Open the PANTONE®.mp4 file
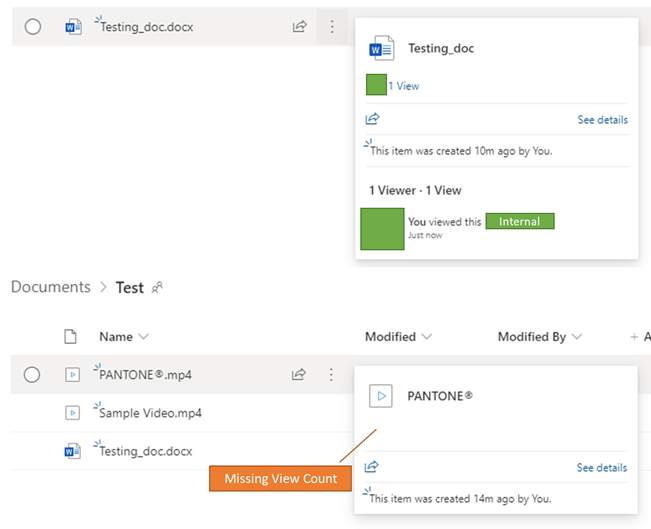The height and width of the screenshot is (529, 651). coord(145,375)
